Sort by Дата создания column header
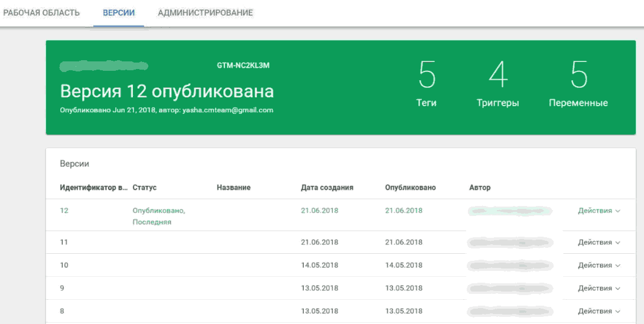Screen dimensions: 644x324 [327, 188]
